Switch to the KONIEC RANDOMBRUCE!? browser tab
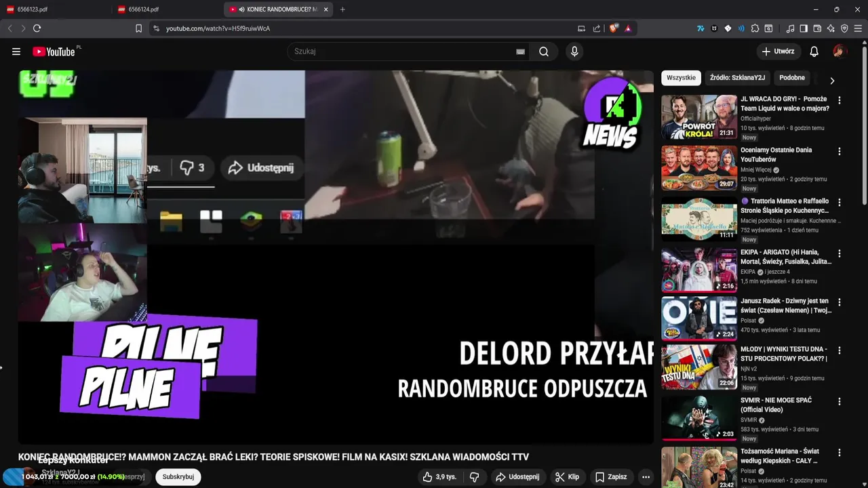 click(x=279, y=9)
